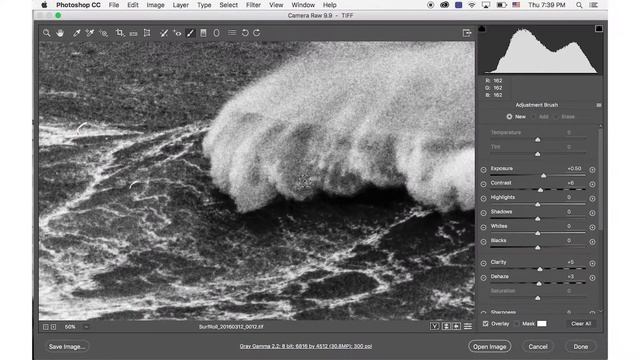Viewport: 640px width, 360px height.
Task: Click the Exposure value field +0.50
Action: click(574, 169)
